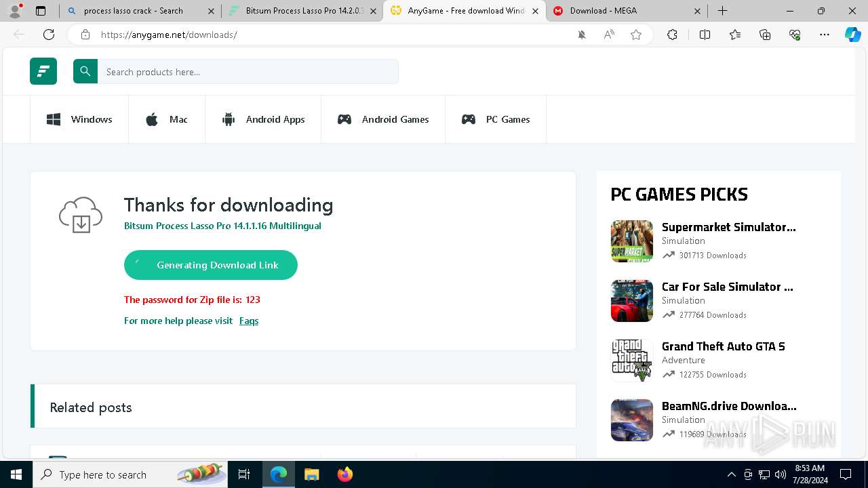Click the taskbar search box
The width and height of the screenshot is (868, 488).
[132, 474]
